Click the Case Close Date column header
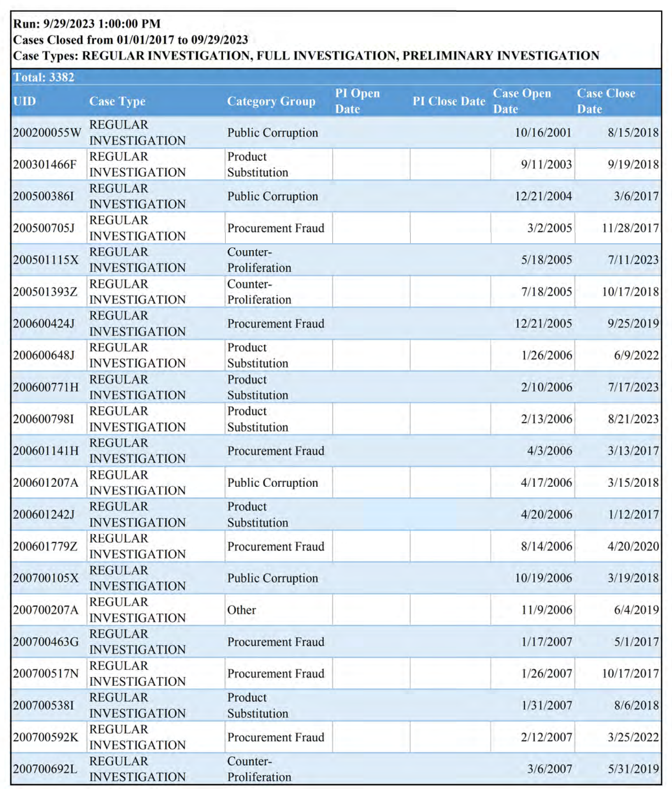Viewport: 672px width, 795px height. [x=606, y=101]
